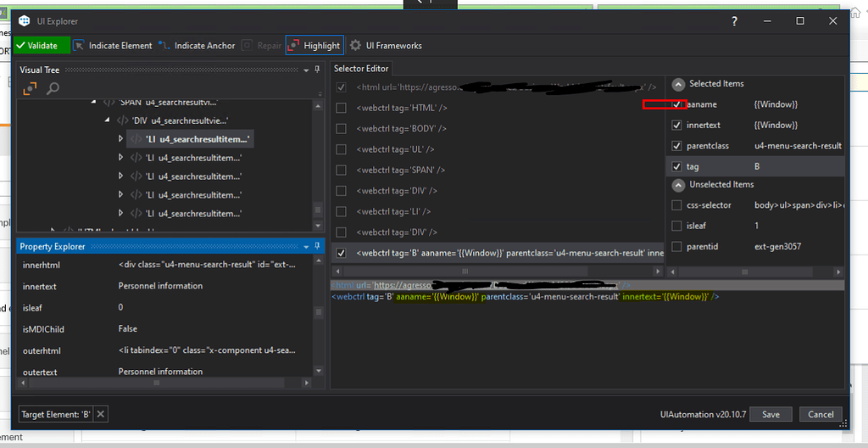Click the UI Explorer app logo icon

pyautogui.click(x=25, y=21)
